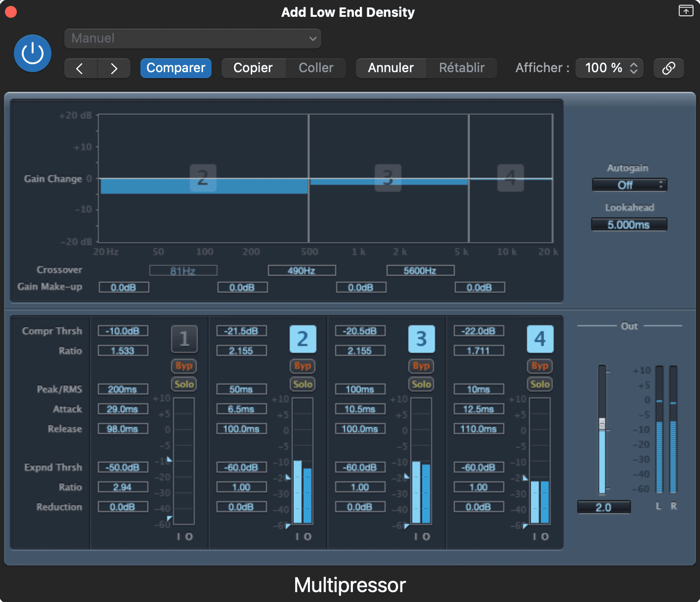700x602 pixels.
Task: Solo band 3
Action: pyautogui.click(x=421, y=384)
